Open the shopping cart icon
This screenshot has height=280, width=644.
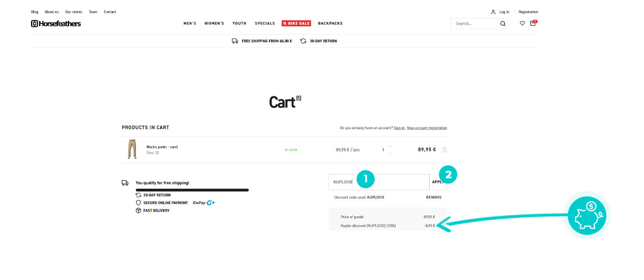(533, 23)
